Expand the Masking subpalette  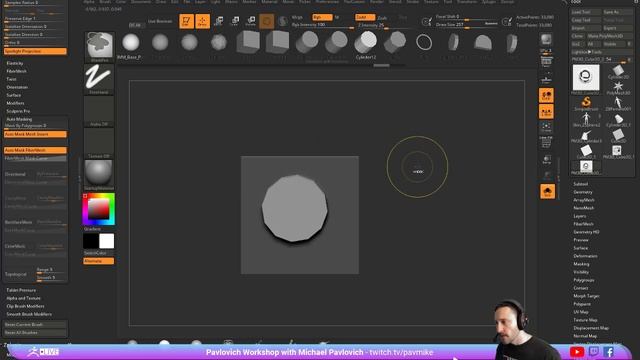pos(581,264)
